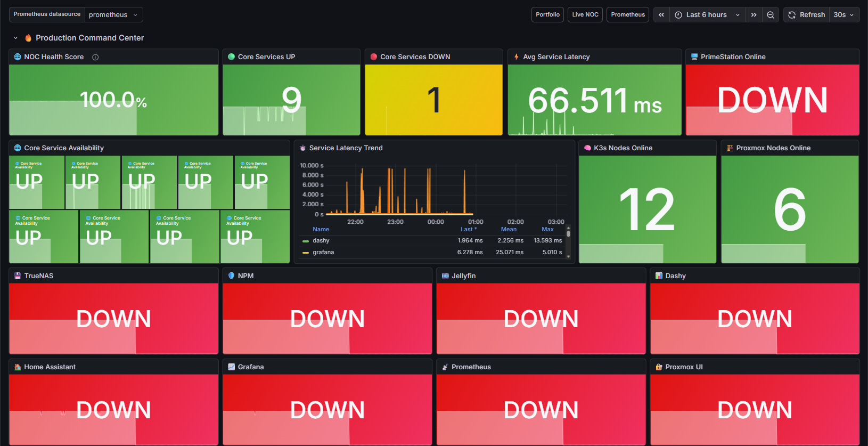Click the Refresh dashboard button
This screenshot has height=446, width=868.
(806, 15)
